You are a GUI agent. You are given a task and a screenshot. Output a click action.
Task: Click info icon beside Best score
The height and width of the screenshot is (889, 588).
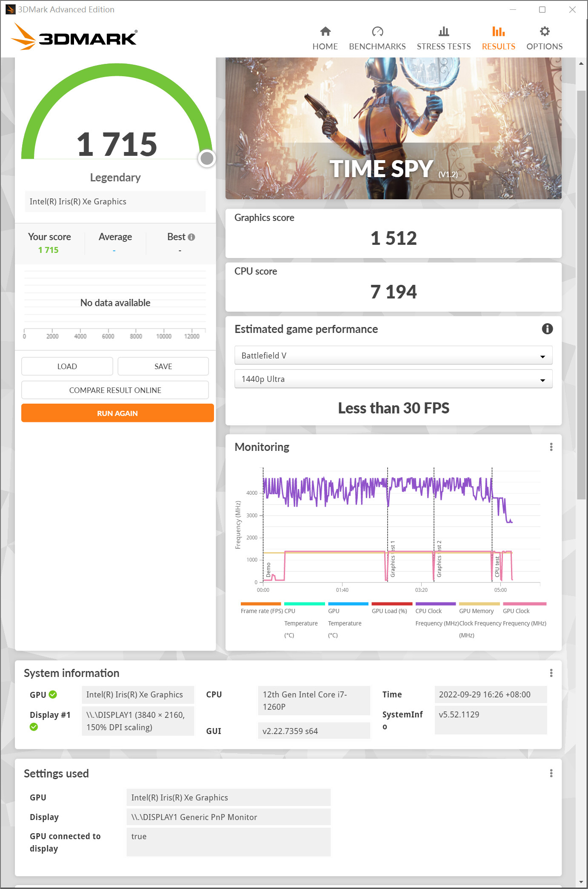(x=191, y=237)
